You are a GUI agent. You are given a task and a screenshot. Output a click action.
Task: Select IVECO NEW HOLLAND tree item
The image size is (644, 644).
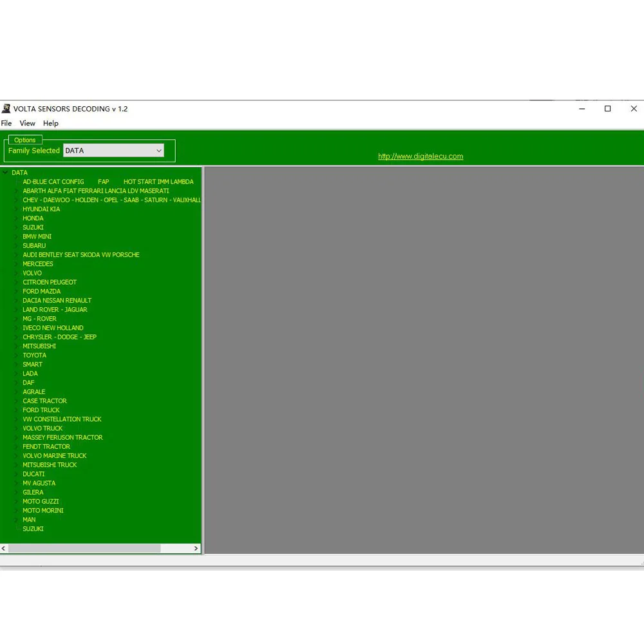(x=53, y=328)
